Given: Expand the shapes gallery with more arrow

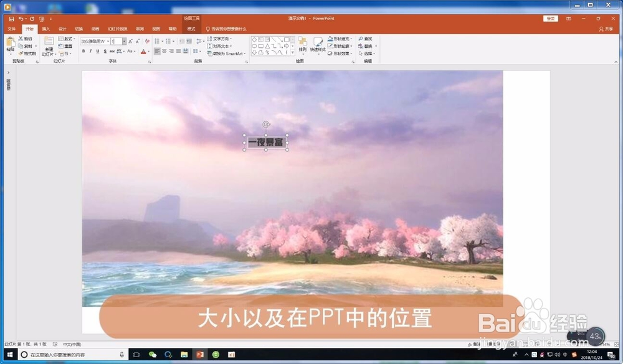Looking at the screenshot, I should tap(292, 52).
